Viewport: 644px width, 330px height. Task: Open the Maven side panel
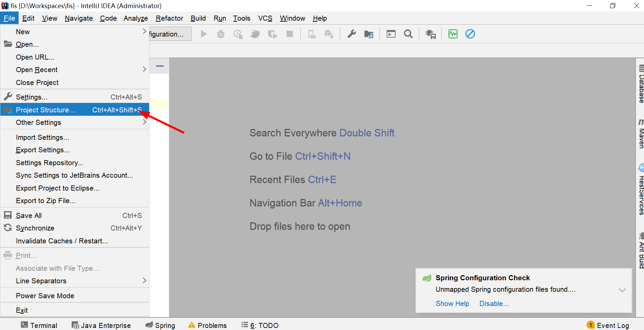click(641, 134)
